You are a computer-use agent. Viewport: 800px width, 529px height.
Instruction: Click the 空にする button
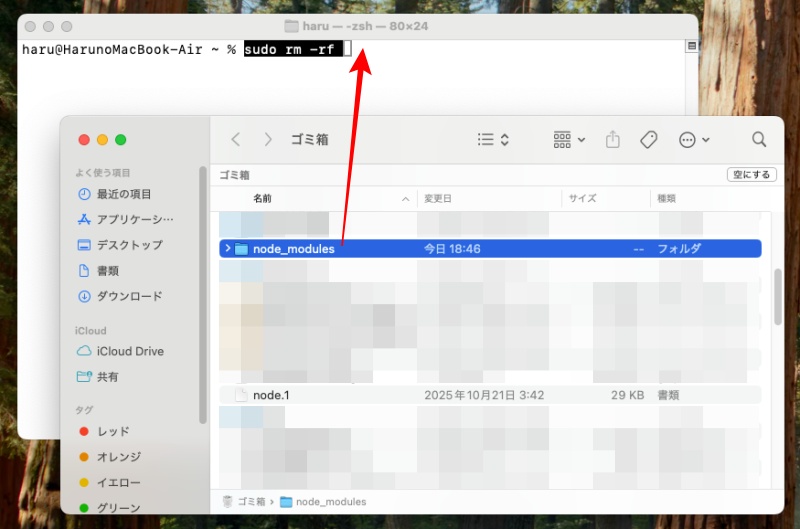click(x=751, y=175)
